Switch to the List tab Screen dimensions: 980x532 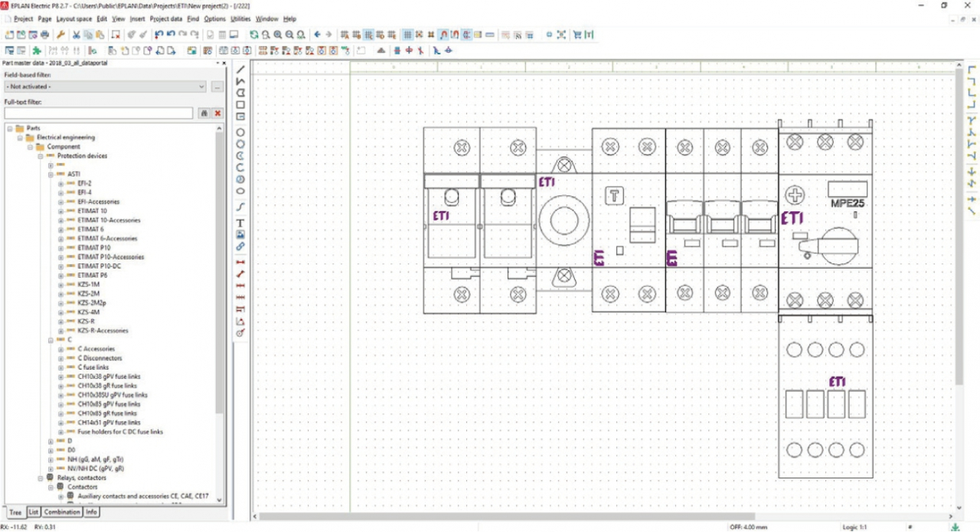point(34,512)
